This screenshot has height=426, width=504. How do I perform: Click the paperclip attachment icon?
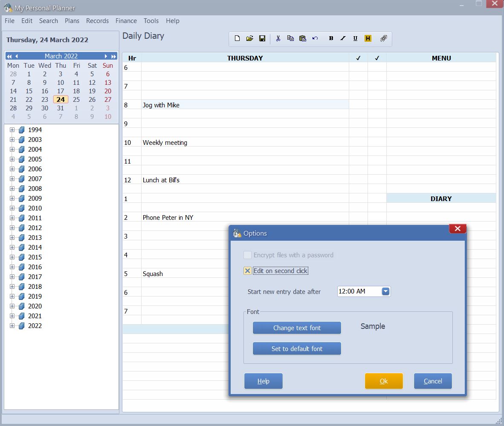[383, 38]
